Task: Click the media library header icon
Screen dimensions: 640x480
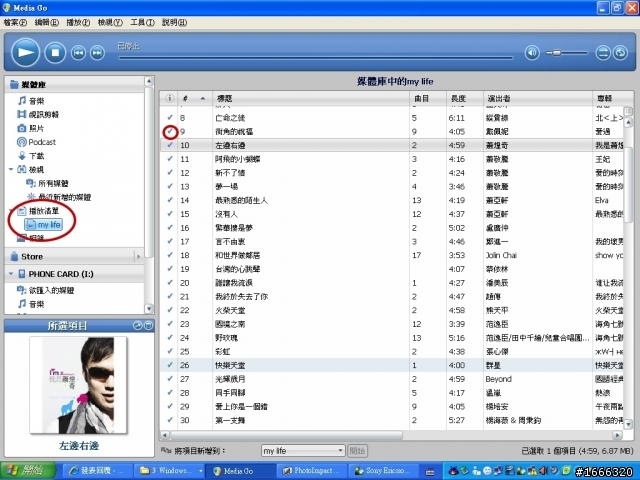Action: 14,84
